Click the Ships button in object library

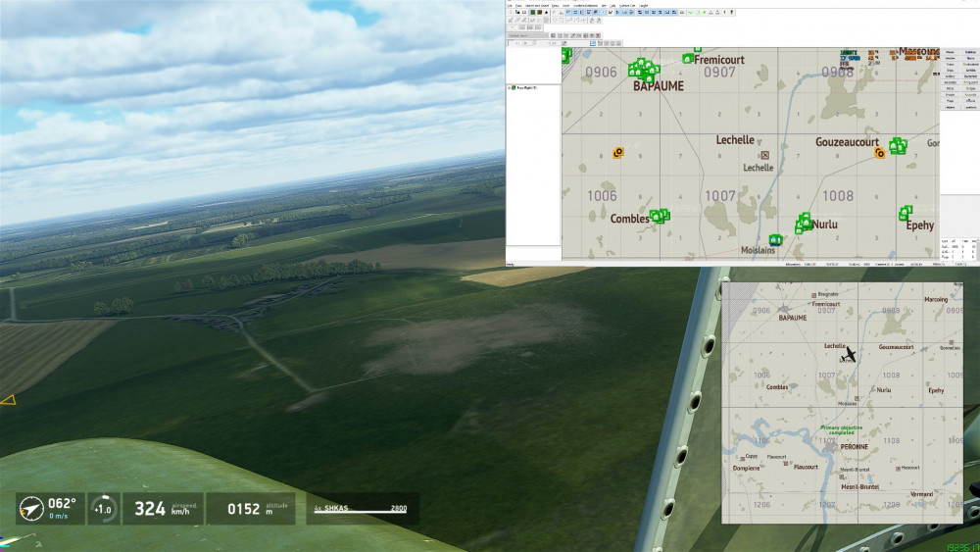click(x=950, y=70)
